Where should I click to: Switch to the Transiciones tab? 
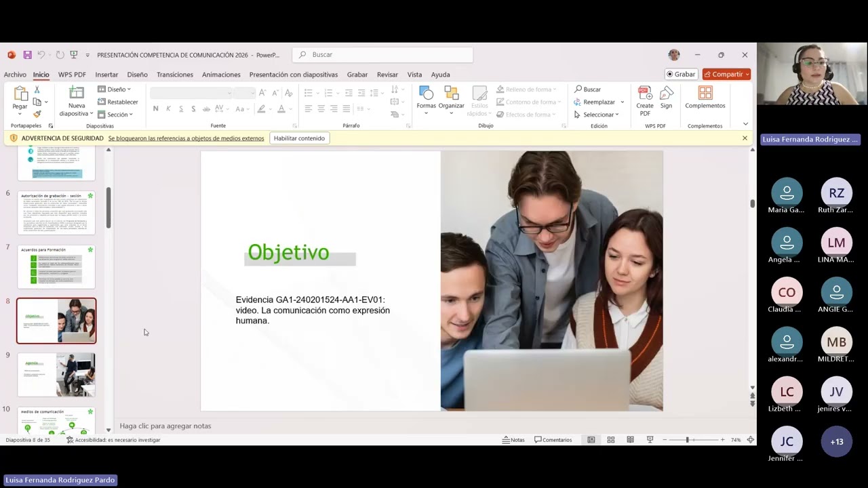tap(175, 75)
